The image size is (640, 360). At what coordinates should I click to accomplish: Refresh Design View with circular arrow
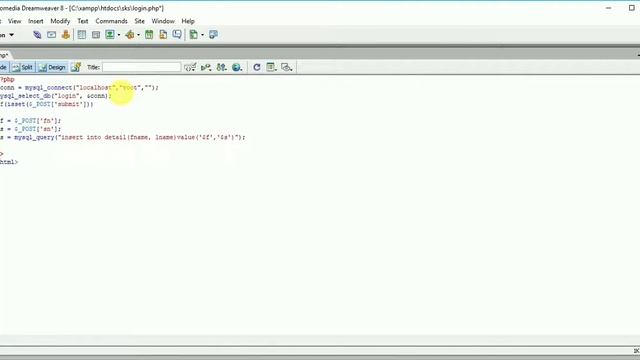(x=257, y=67)
